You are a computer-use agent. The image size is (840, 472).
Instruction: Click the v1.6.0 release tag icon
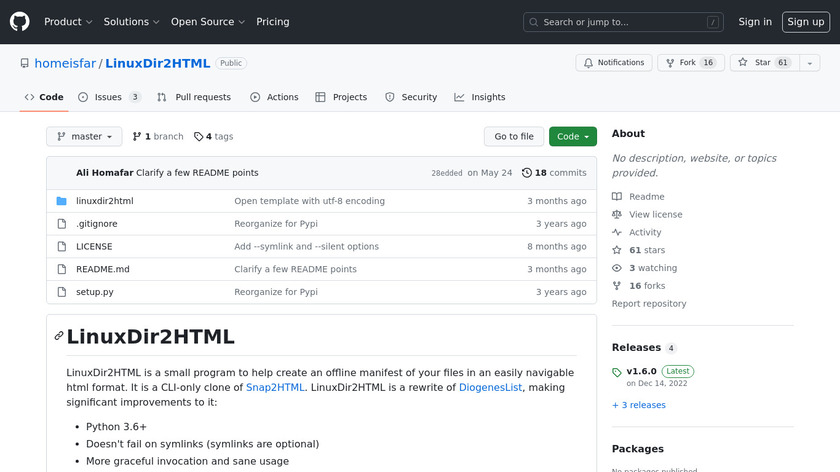(617, 372)
